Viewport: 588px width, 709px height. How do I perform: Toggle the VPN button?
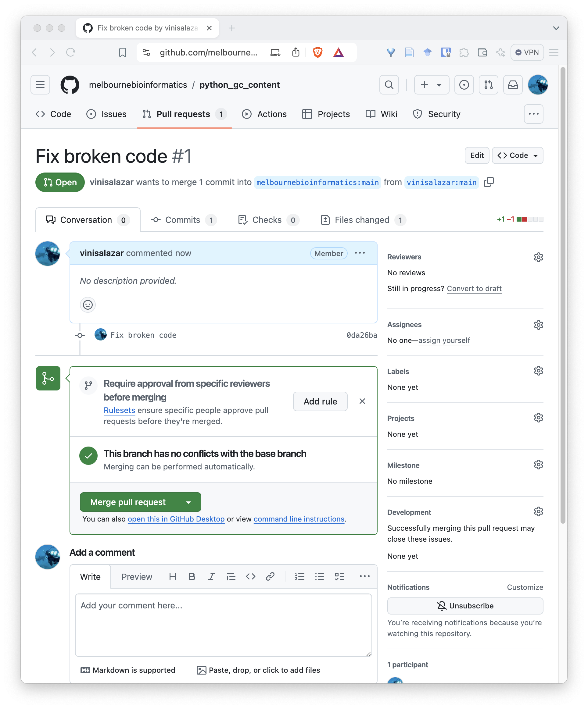527,52
